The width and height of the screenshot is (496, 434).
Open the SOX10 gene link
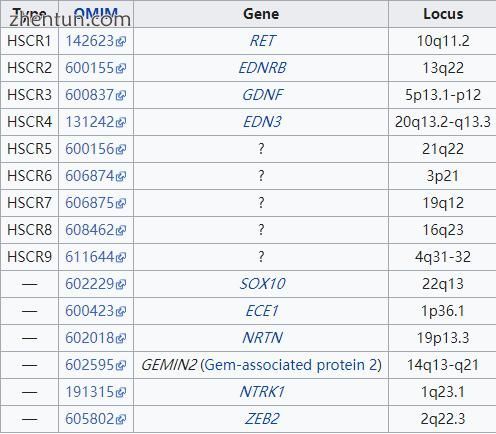[x=262, y=284]
